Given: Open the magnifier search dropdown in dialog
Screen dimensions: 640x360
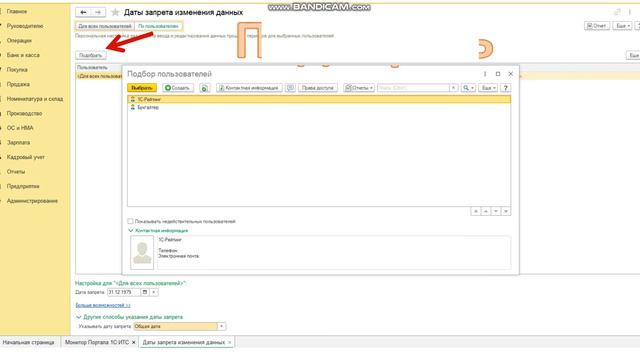Looking at the screenshot, I should click(468, 88).
